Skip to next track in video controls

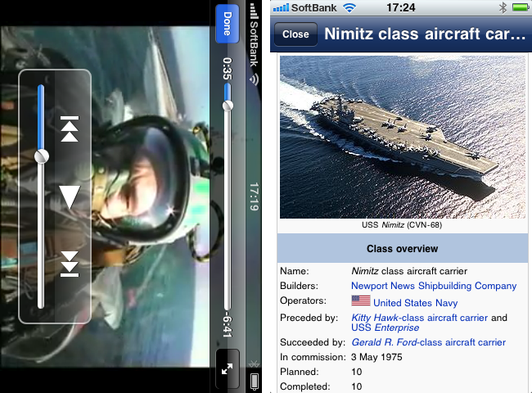(x=70, y=264)
